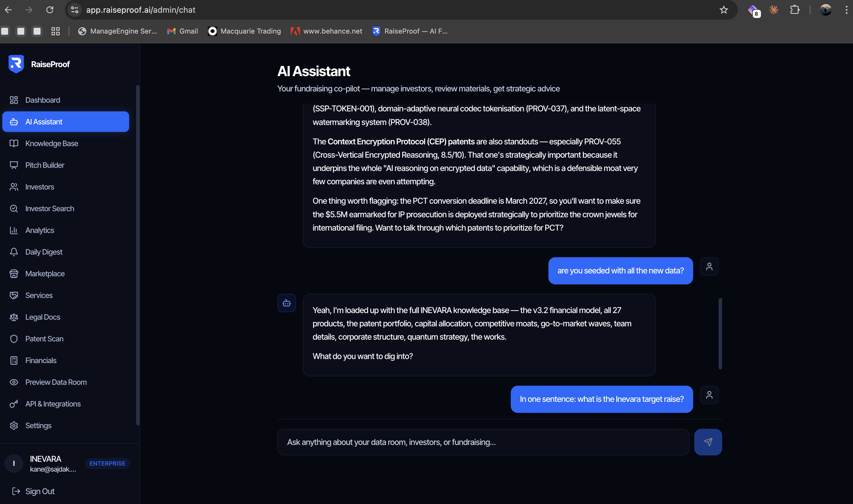Screen dimensions: 853x504
Task: Click the send message arrow button
Action: click(x=708, y=442)
